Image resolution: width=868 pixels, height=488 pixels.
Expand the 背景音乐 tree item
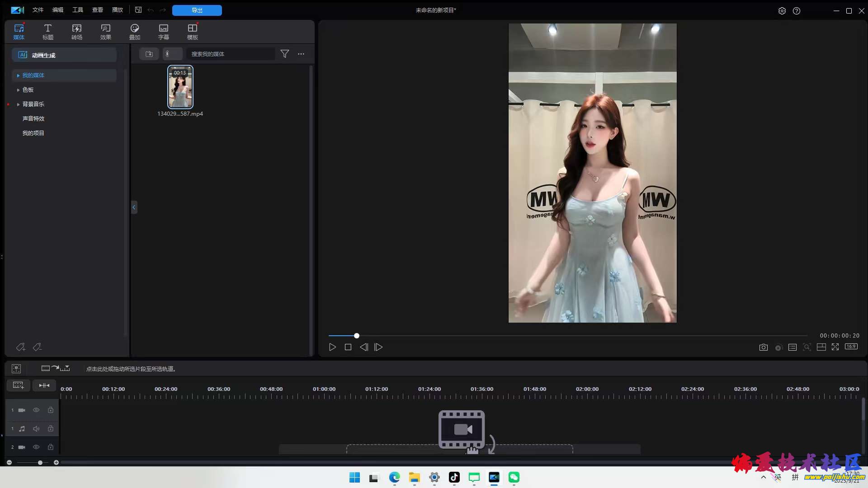[18, 104]
